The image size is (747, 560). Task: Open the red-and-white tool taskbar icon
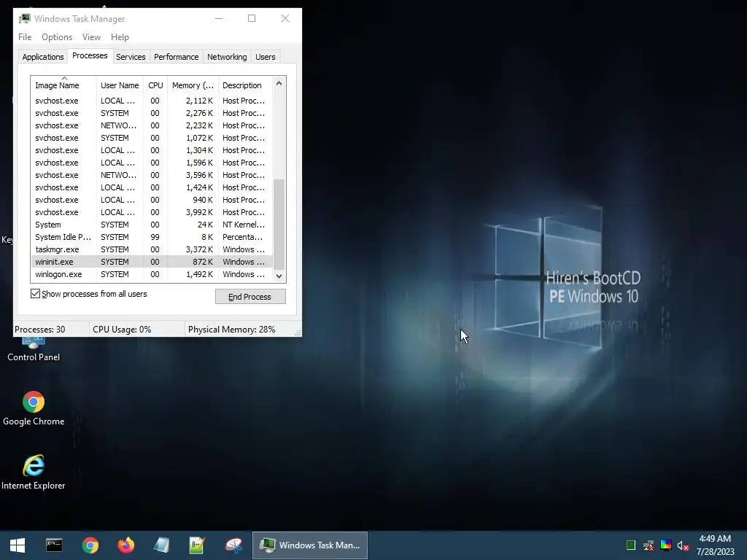click(233, 545)
